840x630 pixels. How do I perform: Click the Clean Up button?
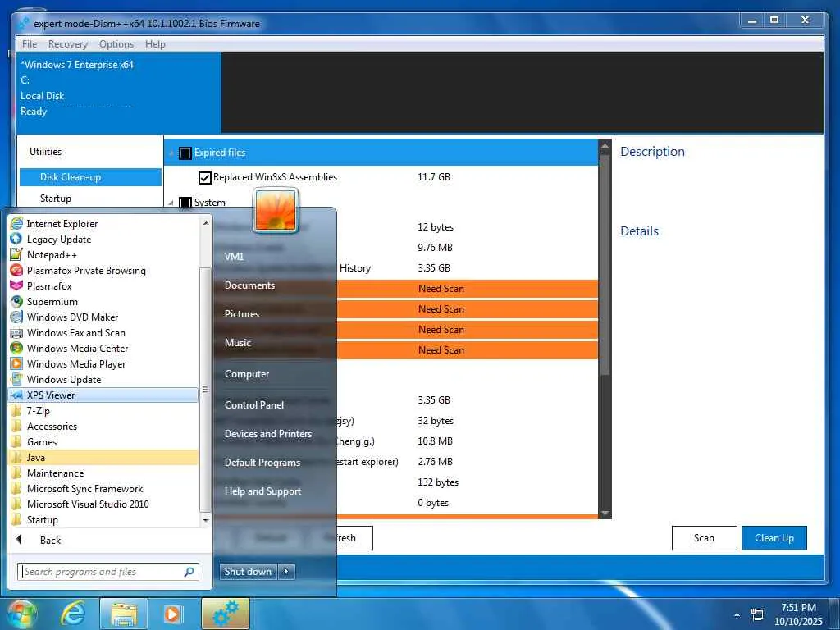(774, 538)
